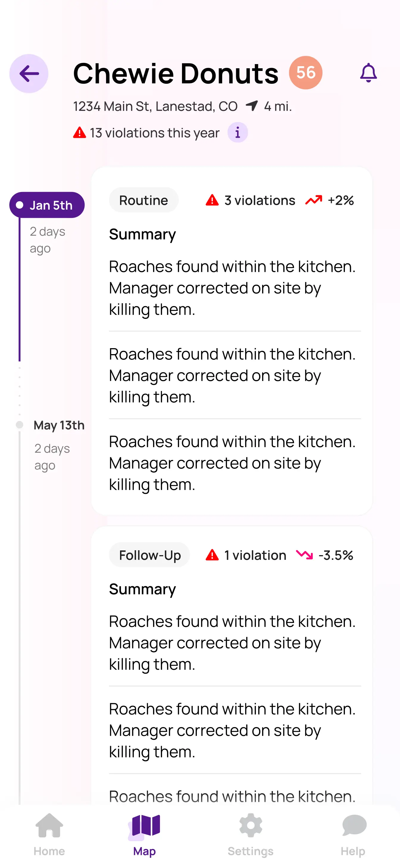Select the Jan 5th timeline pill
The height and width of the screenshot is (868, 400).
tap(47, 205)
